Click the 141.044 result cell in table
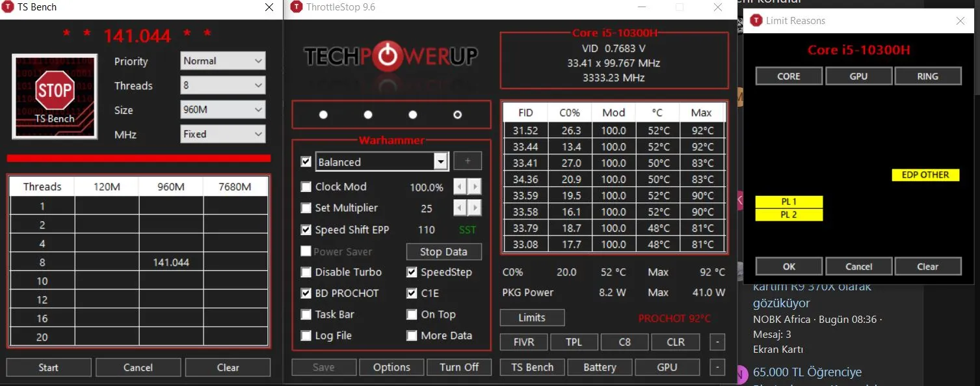Image resolution: width=980 pixels, height=386 pixels. (171, 262)
